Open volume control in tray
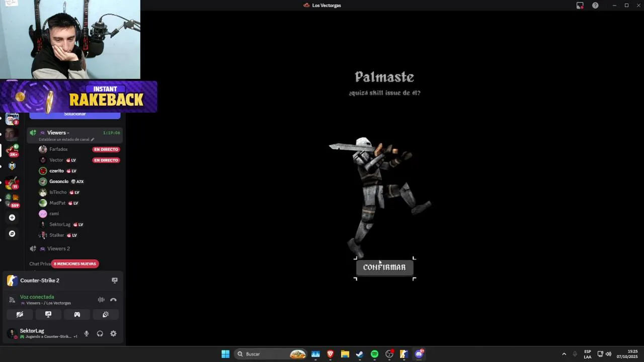This screenshot has height=362, width=644. coord(608,354)
